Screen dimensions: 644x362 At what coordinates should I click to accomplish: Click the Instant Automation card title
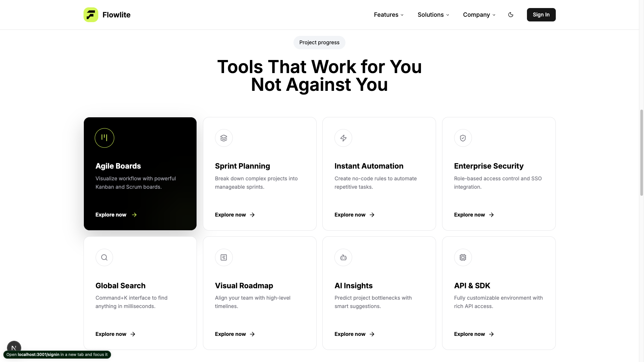[x=369, y=166]
